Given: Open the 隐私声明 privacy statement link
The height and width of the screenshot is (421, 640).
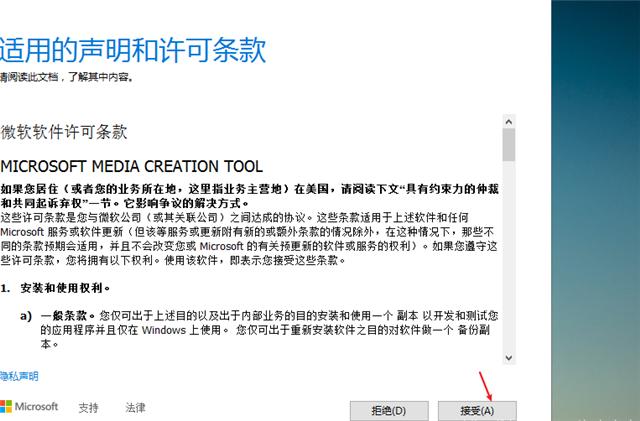Looking at the screenshot, I should [19, 376].
